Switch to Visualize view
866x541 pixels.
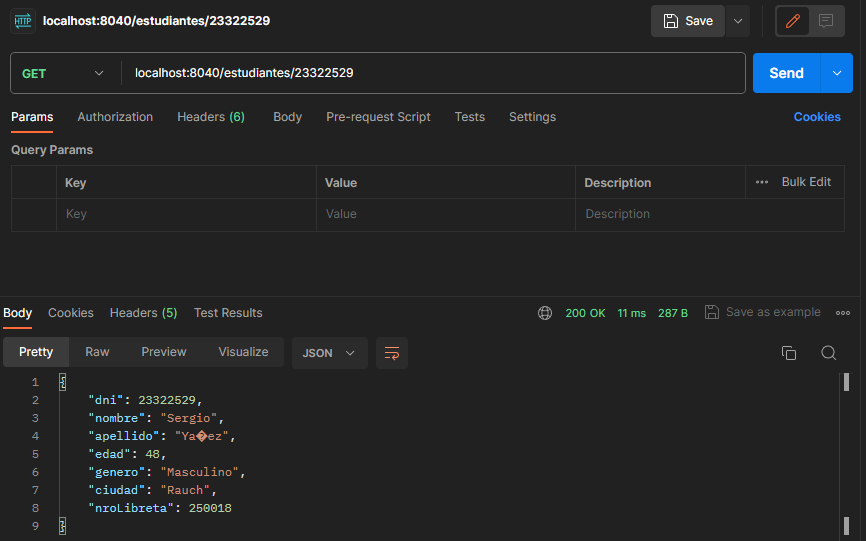pyautogui.click(x=243, y=352)
